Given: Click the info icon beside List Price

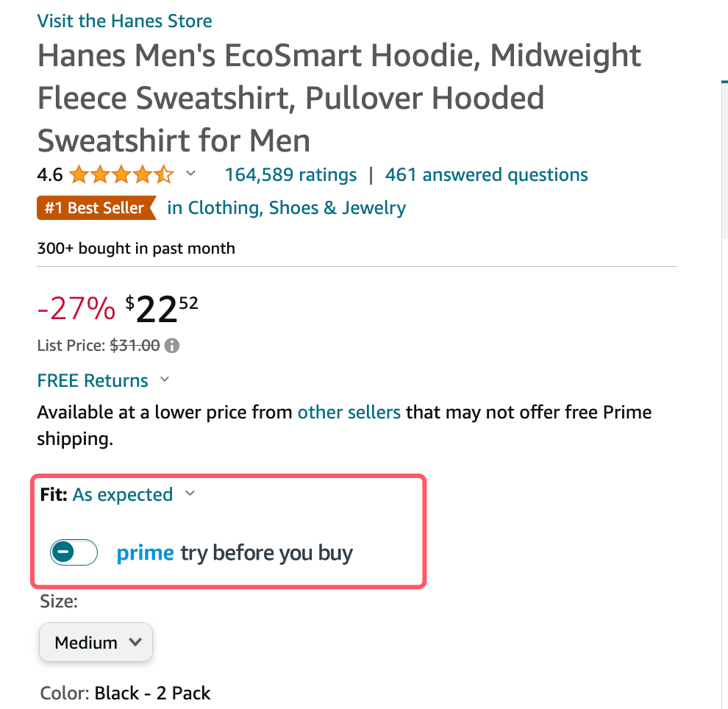Looking at the screenshot, I should 173,345.
